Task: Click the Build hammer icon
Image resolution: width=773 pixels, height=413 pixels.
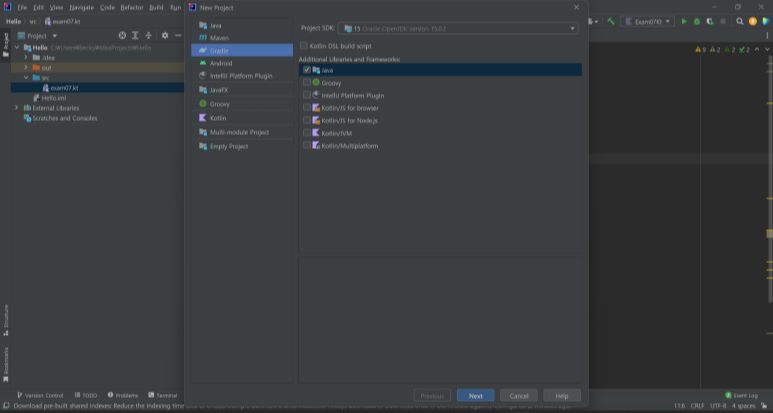Action: pos(611,21)
